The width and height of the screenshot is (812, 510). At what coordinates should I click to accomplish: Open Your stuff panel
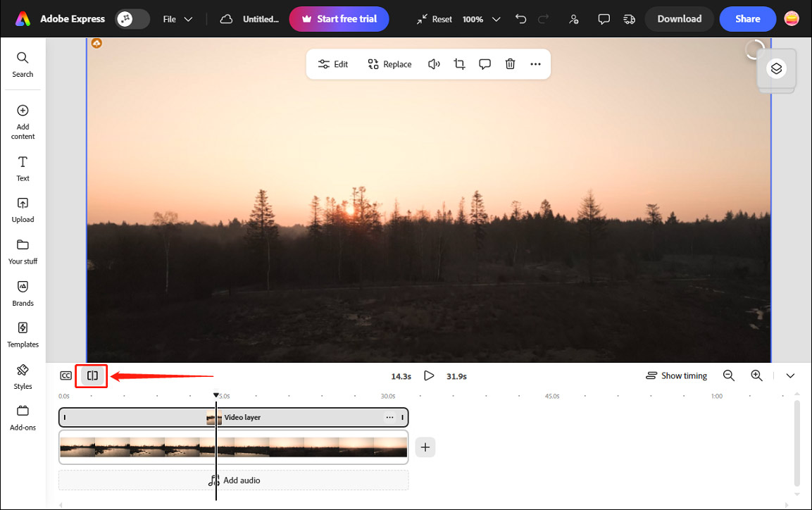[23, 252]
